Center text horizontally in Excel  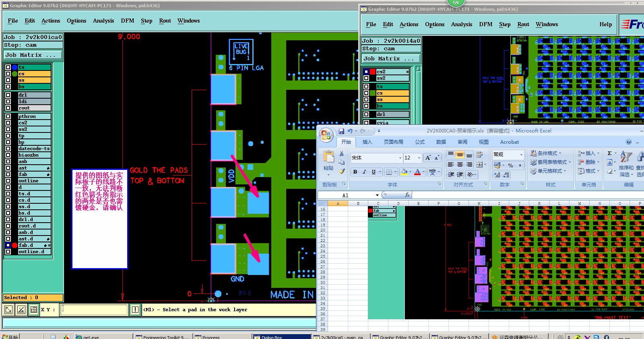460,165
